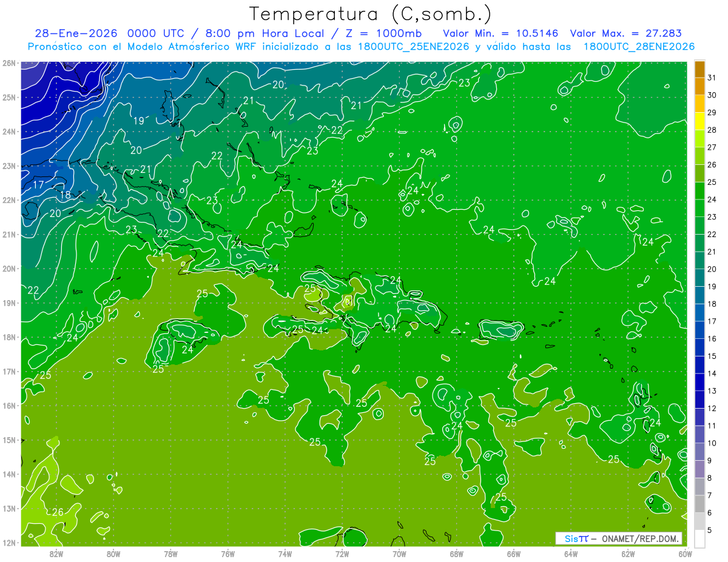Viewport: 728px width, 562px height.
Task: Click the SisTT ONAMET/REP.DOM. logo box
Action: click(619, 538)
